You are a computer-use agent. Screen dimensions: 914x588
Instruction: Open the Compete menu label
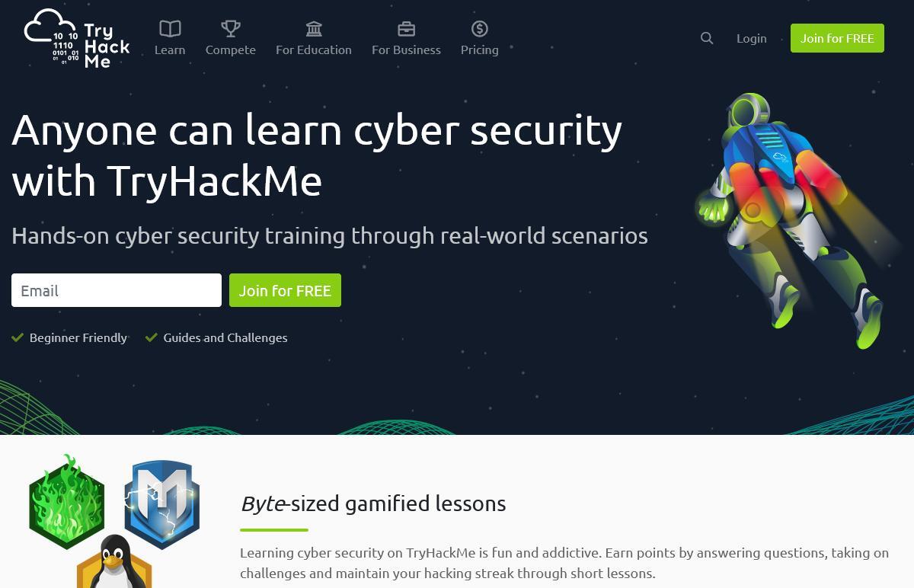pyautogui.click(x=231, y=50)
